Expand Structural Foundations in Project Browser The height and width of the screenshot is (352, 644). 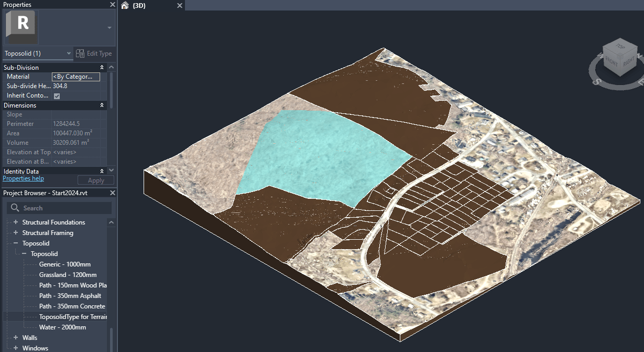pos(15,222)
